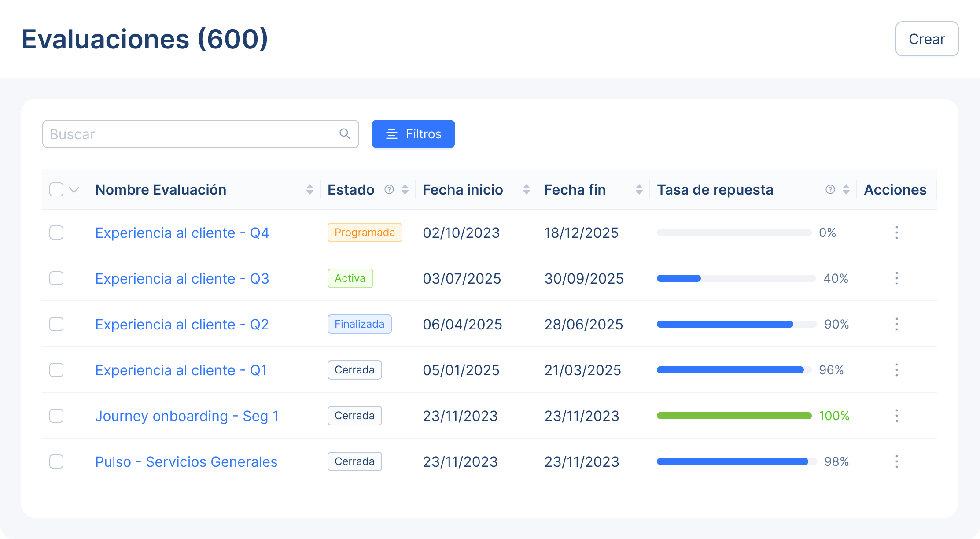Sort by Fecha fin column
Image resolution: width=980 pixels, height=539 pixels.
point(639,189)
